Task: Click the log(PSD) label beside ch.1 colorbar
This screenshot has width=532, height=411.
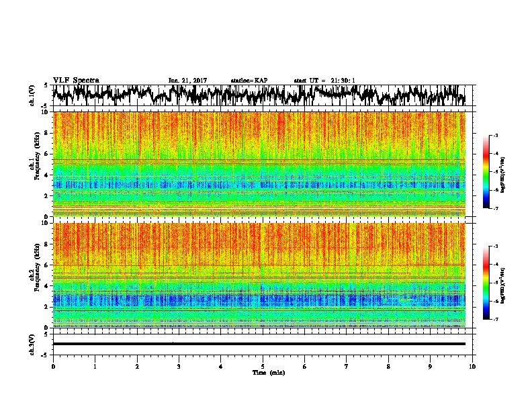Action: click(502, 175)
